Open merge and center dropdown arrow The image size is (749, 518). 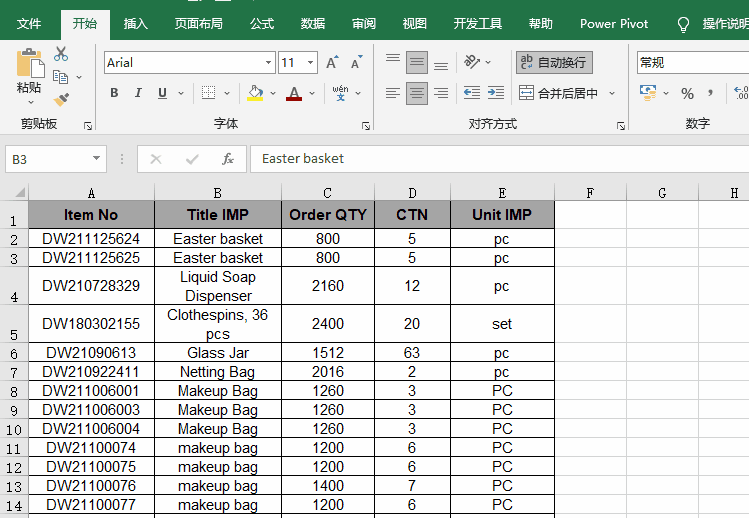click(612, 93)
